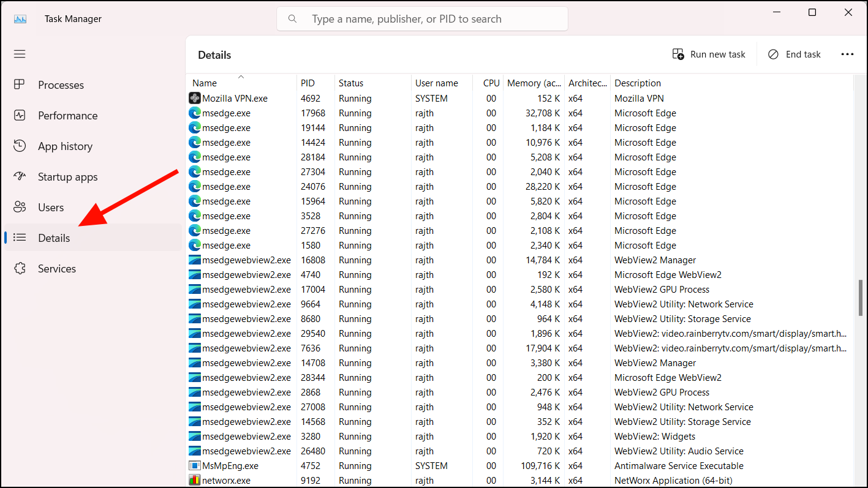Click SYSTEM user name in the MsMpEng.exe row
The image size is (868, 488).
tap(431, 466)
